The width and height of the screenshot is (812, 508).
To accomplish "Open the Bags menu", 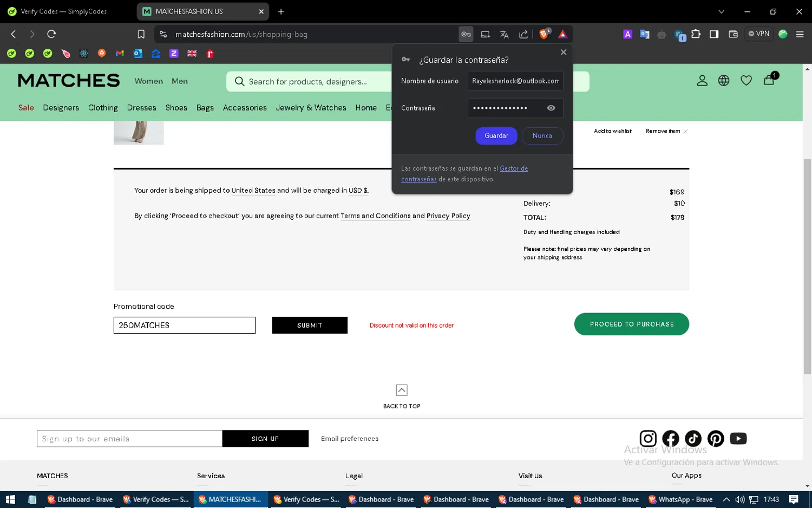I will coord(205,108).
